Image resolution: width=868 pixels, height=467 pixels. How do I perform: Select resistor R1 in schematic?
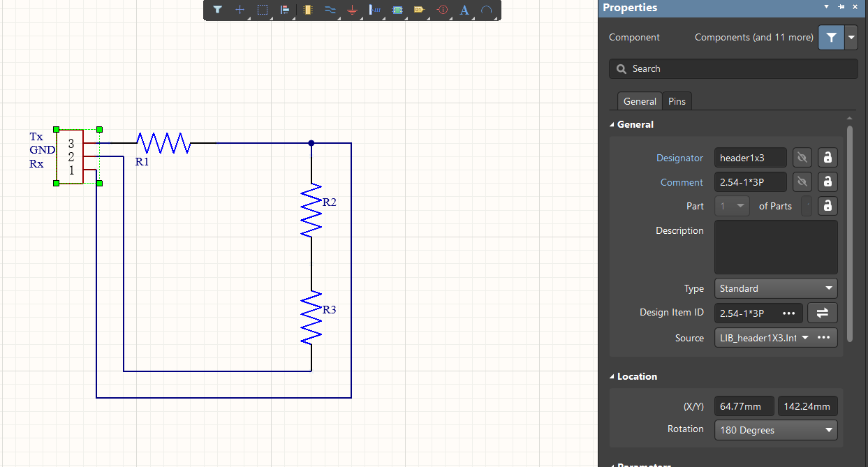[x=163, y=143]
